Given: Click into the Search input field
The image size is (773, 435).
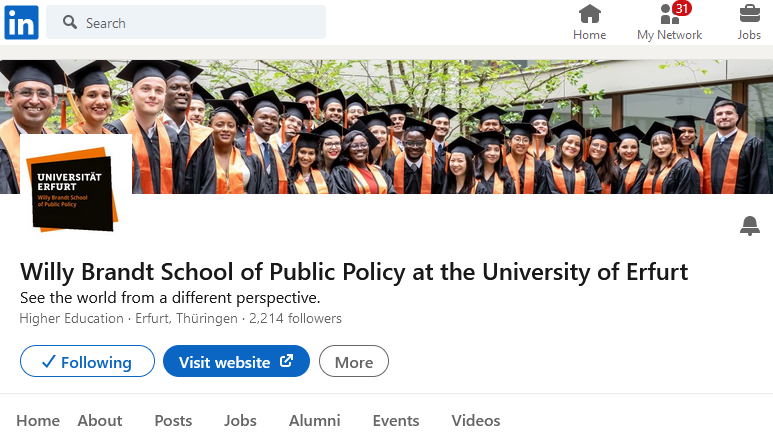Looking at the screenshot, I should tap(200, 22).
